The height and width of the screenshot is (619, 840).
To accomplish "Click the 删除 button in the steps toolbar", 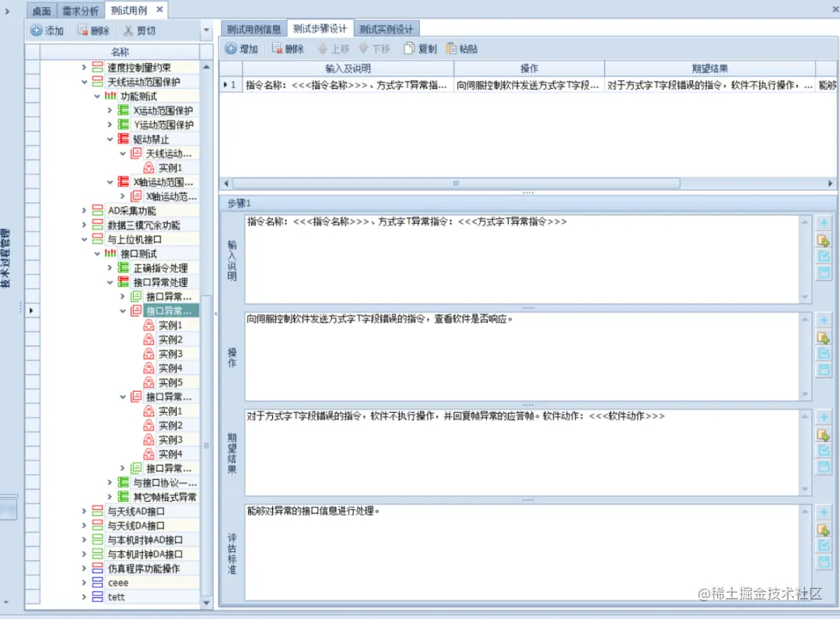I will [x=288, y=49].
